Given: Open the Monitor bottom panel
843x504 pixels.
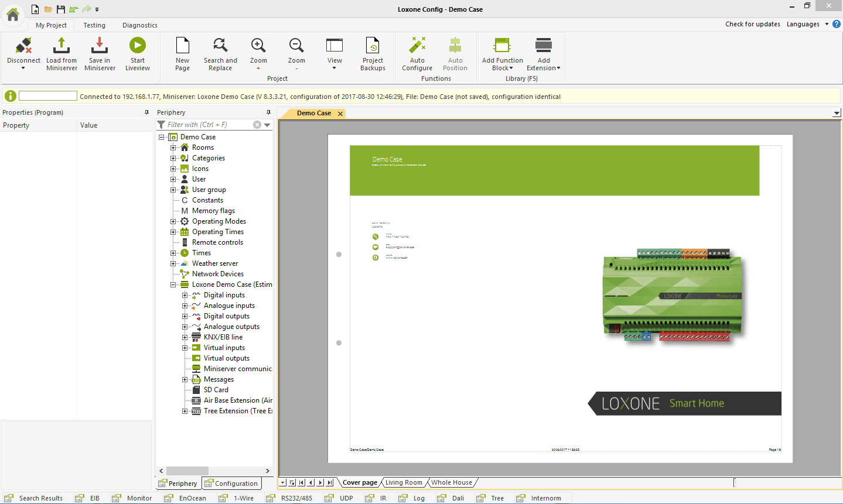Looking at the screenshot, I should tap(133, 498).
